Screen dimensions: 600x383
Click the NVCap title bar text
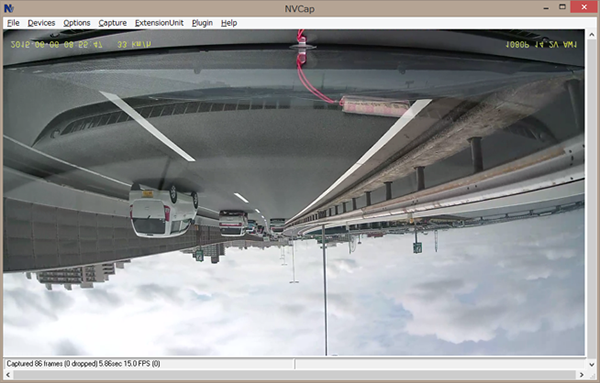point(300,9)
